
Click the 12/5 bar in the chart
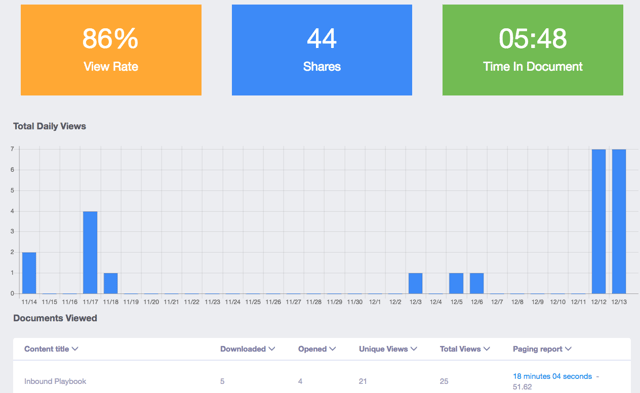tap(456, 283)
